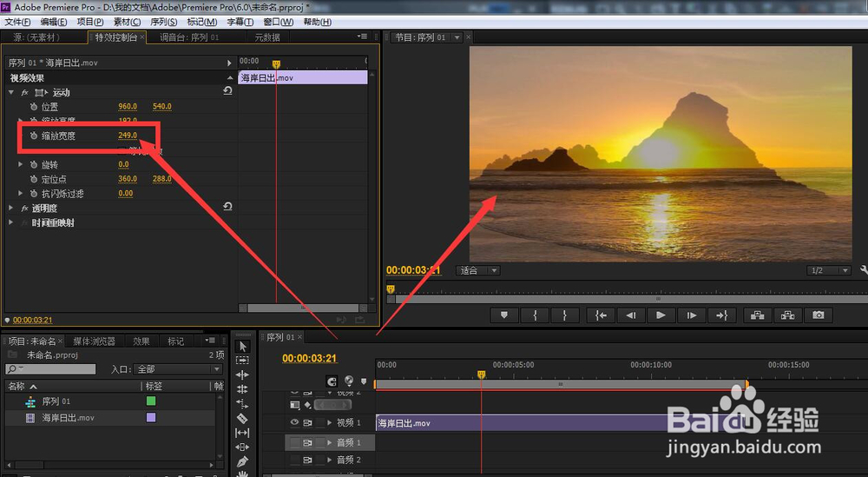Toggle 缩放宽度 animation stopwatch
868x477 pixels.
point(33,136)
